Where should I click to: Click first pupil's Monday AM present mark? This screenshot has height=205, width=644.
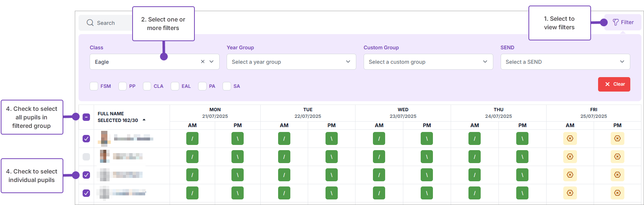192,139
